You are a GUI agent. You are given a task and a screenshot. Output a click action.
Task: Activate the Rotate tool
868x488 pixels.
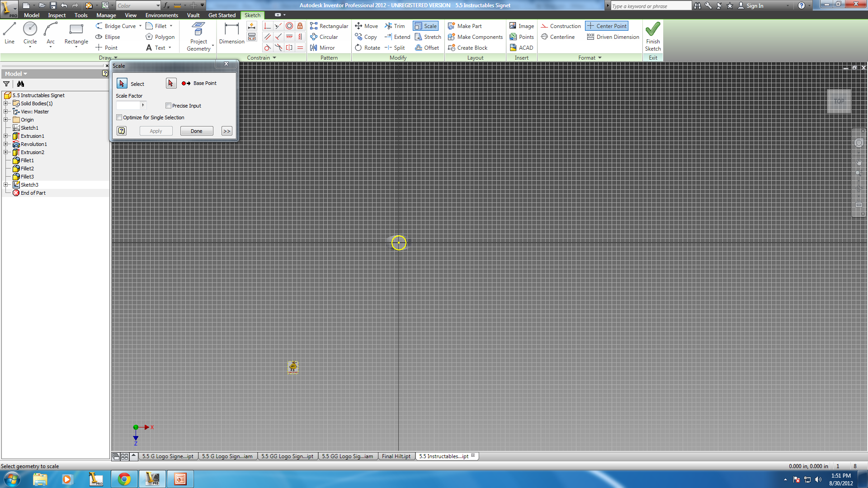click(368, 48)
